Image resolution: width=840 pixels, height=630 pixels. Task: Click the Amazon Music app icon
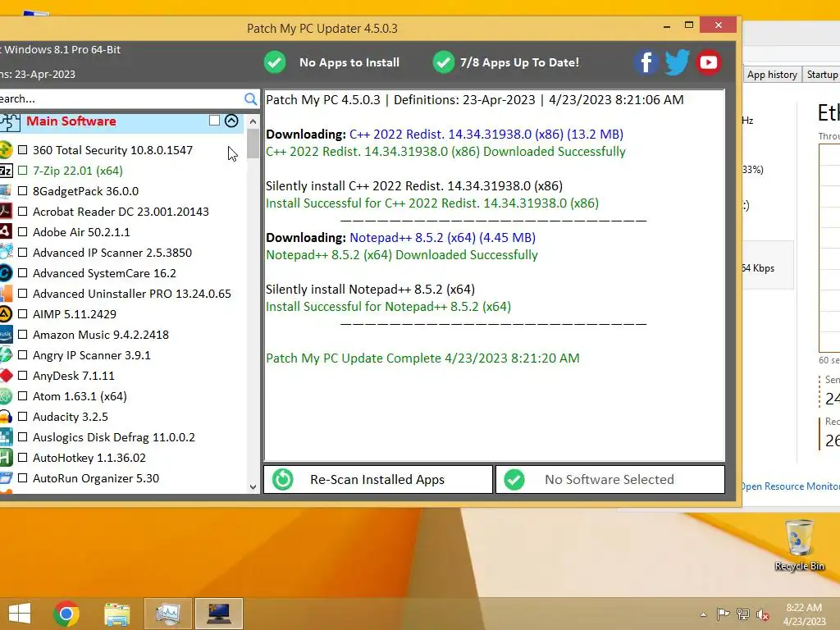click(6, 335)
